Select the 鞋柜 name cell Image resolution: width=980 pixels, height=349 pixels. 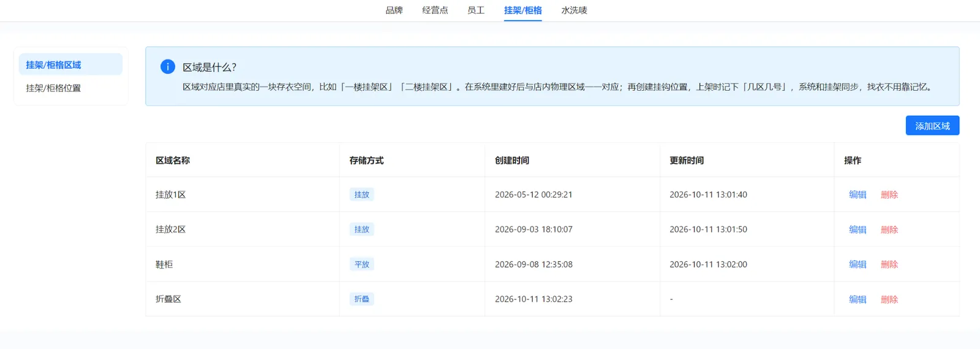point(243,264)
